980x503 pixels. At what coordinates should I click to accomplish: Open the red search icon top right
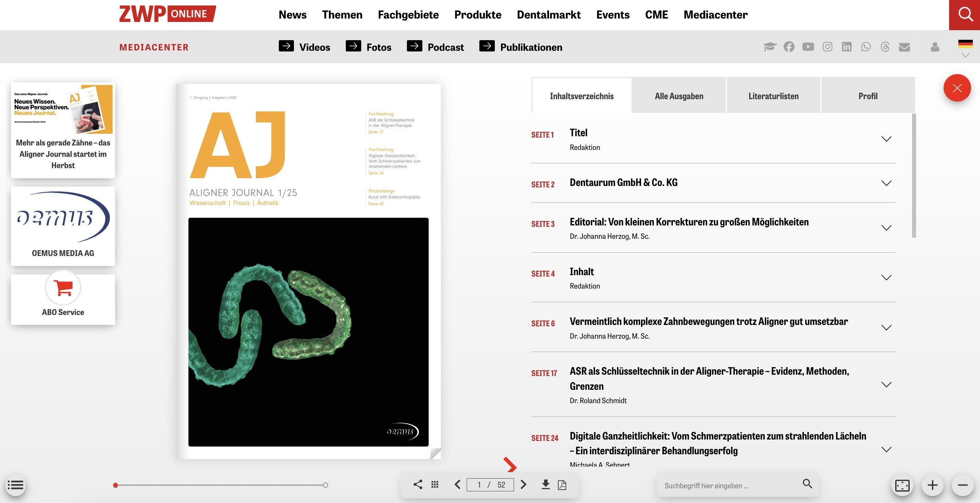click(x=965, y=14)
